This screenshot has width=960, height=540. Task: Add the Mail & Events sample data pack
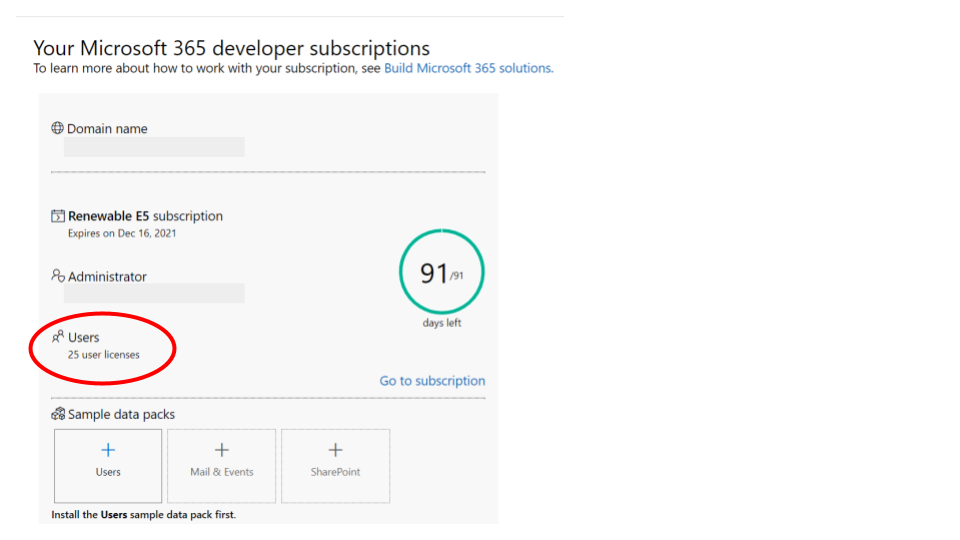click(x=222, y=466)
